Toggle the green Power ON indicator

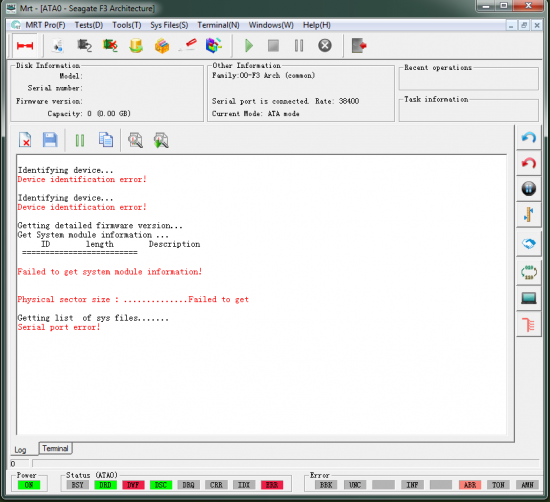click(29, 485)
